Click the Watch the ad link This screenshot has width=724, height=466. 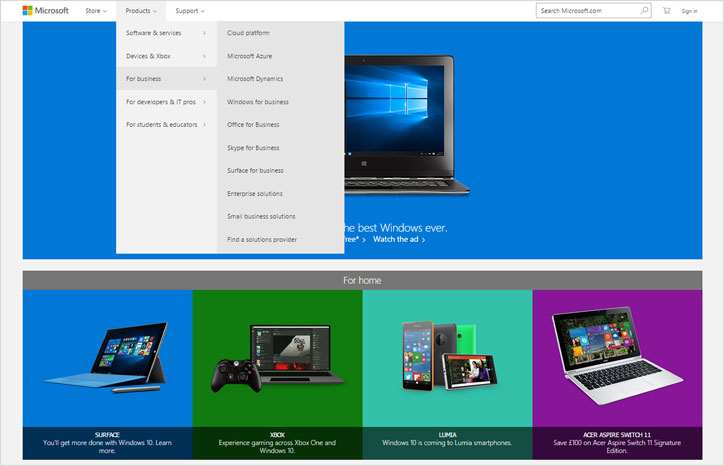pyautogui.click(x=399, y=239)
